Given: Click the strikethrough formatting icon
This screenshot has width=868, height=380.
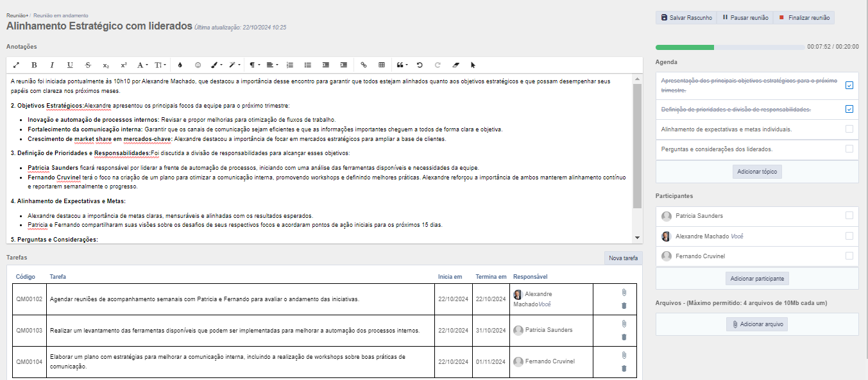Looking at the screenshot, I should point(88,65).
